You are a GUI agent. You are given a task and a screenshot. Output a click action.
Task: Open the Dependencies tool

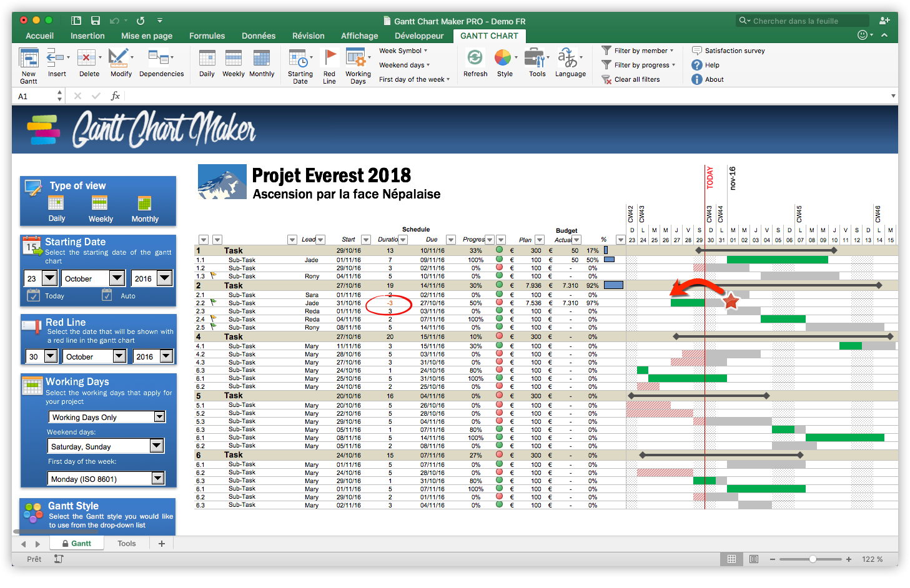tap(159, 58)
